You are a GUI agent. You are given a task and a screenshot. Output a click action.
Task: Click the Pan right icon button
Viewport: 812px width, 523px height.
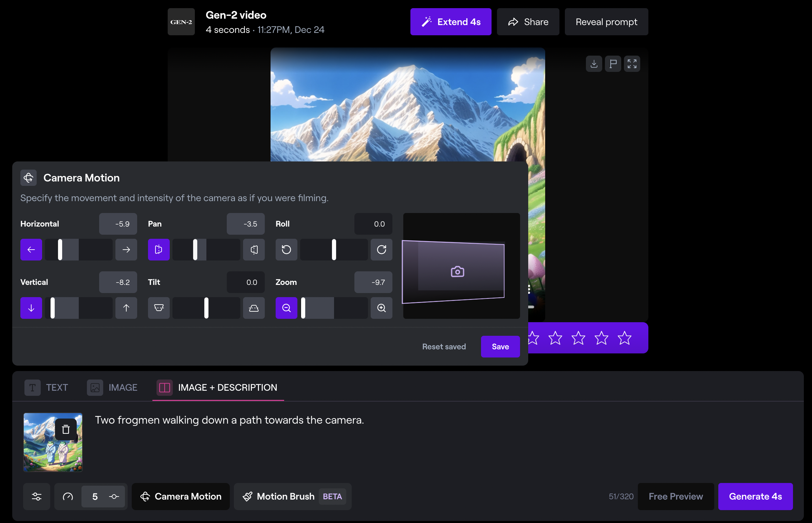[254, 250]
